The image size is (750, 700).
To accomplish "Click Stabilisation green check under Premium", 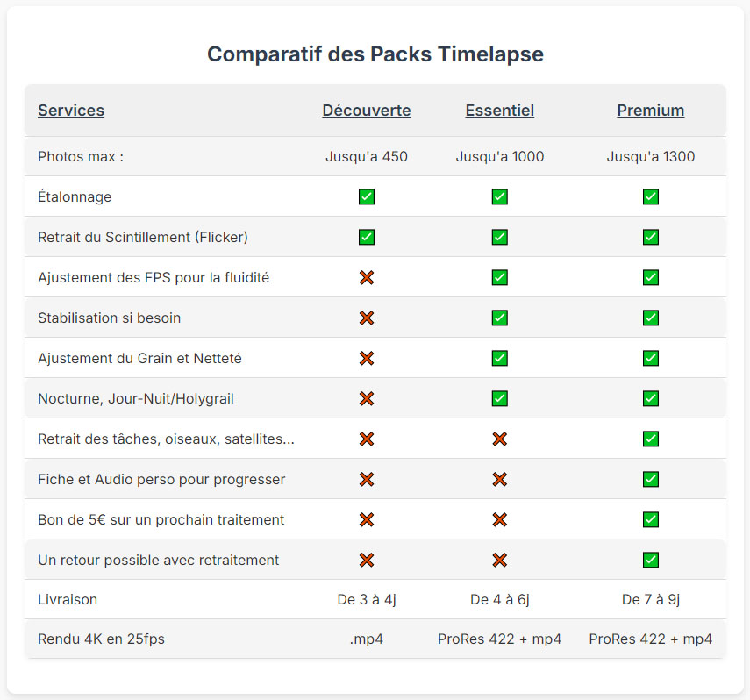I will [651, 318].
